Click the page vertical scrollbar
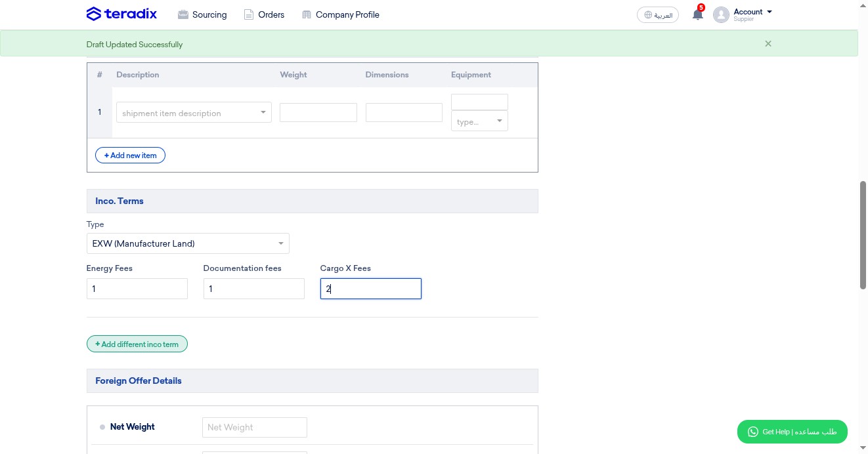 (x=863, y=235)
